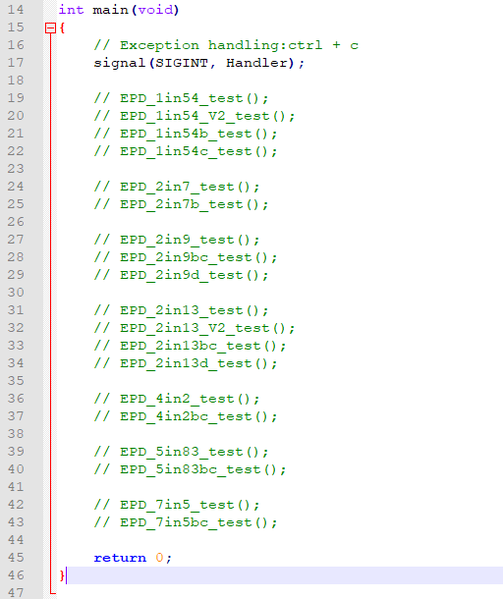
Task: Select line number 30 in margin
Action: [x=16, y=293]
